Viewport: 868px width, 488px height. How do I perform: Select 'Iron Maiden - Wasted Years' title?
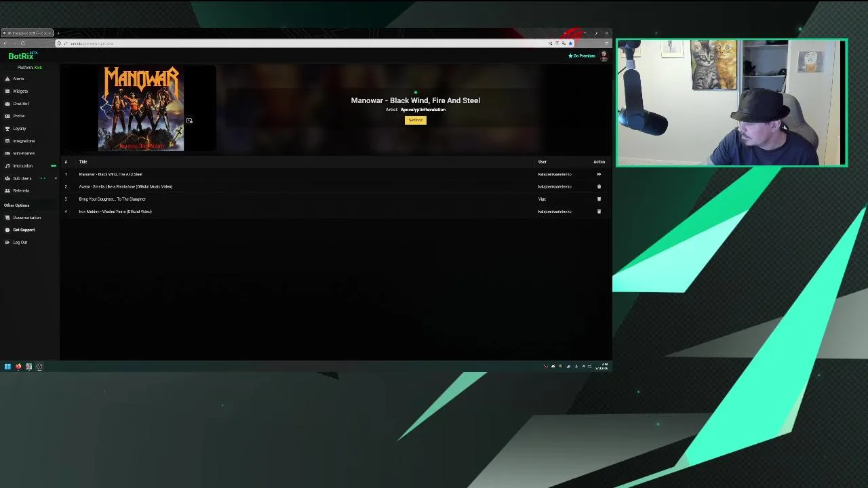tap(115, 211)
